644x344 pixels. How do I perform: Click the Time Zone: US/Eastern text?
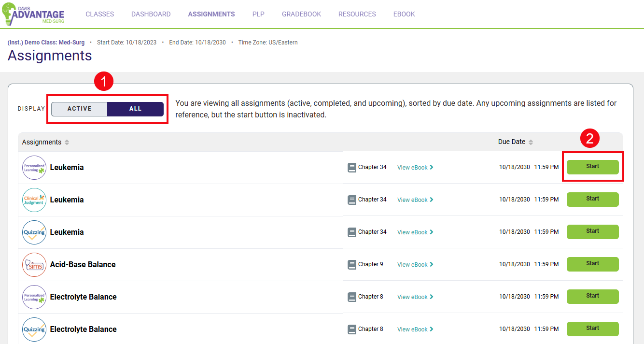268,43
